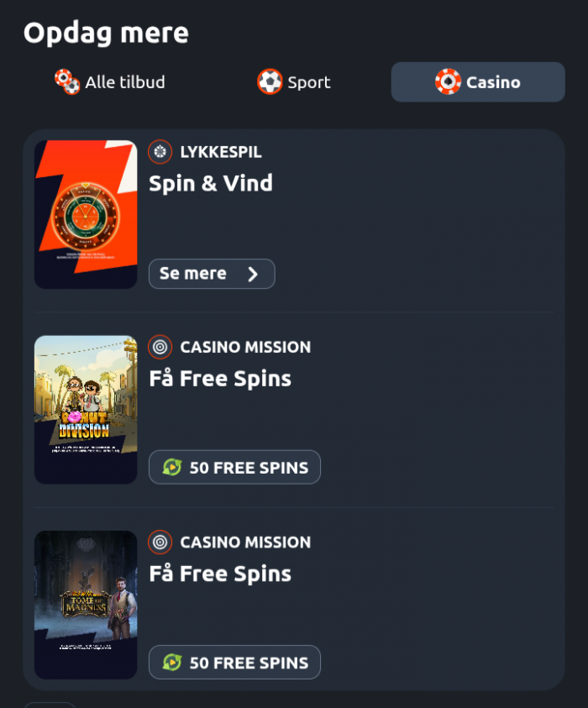Screen dimensions: 588x708
Task: Click the first Casino Mission target icon
Action: tap(160, 347)
